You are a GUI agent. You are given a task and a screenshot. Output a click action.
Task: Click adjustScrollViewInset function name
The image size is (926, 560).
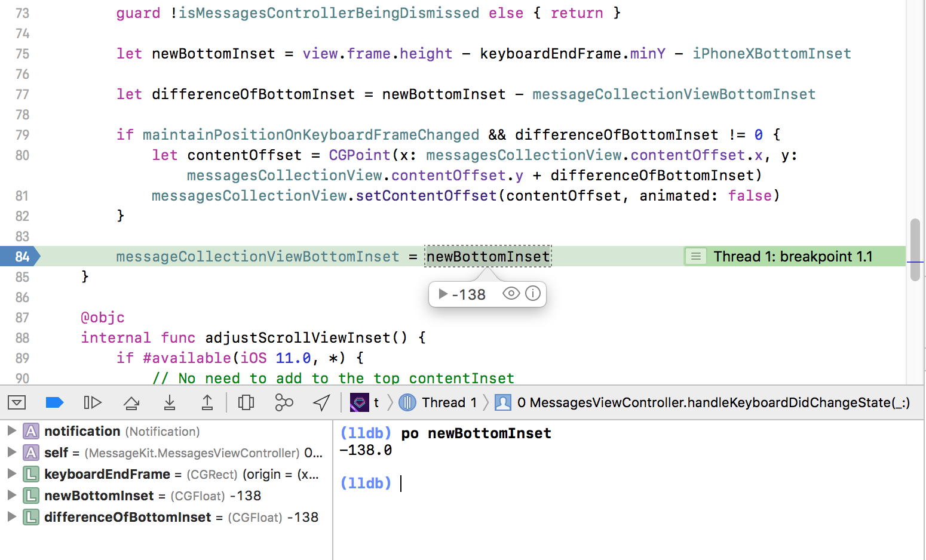pos(297,337)
